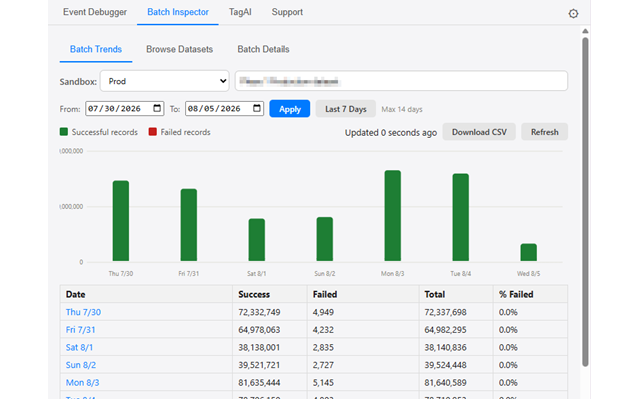Image resolution: width=640 pixels, height=400 pixels.
Task: Click the Failed records legend label
Action: (185, 132)
